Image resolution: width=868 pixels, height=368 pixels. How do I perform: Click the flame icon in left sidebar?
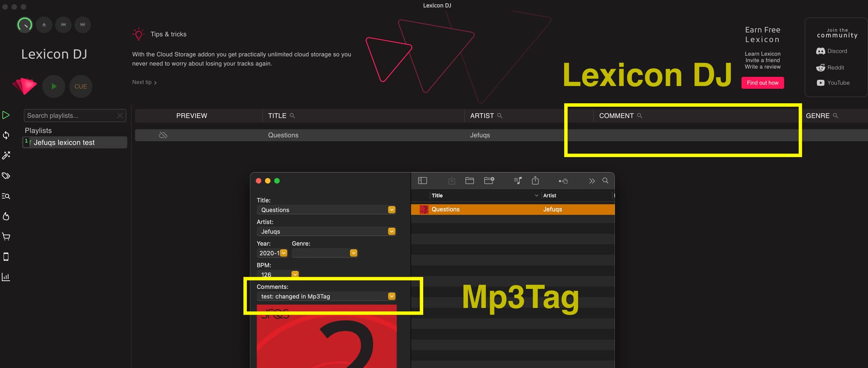pos(6,216)
